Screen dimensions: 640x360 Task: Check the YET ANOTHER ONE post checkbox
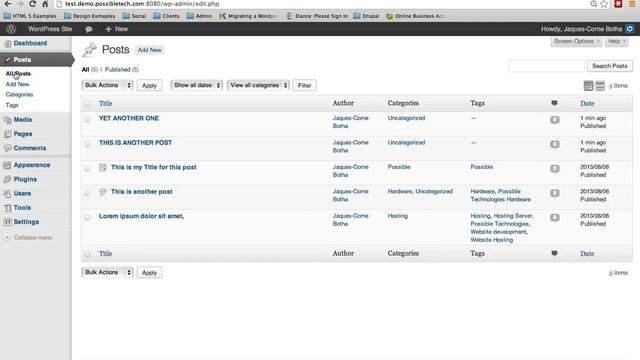point(87,119)
